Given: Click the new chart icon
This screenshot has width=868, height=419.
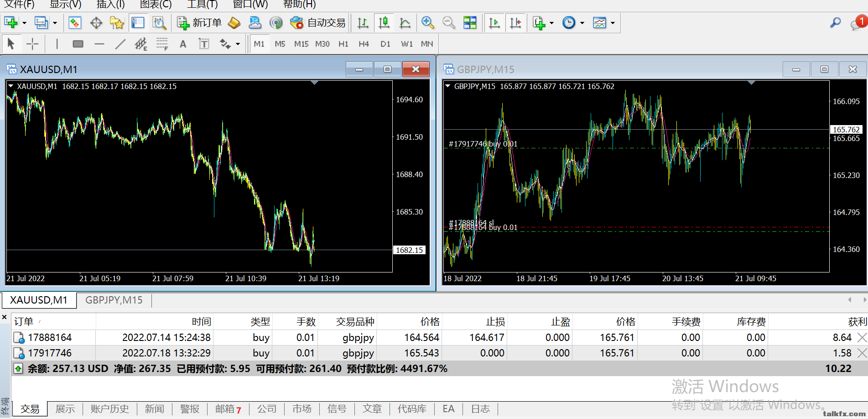Looking at the screenshot, I should [10, 22].
